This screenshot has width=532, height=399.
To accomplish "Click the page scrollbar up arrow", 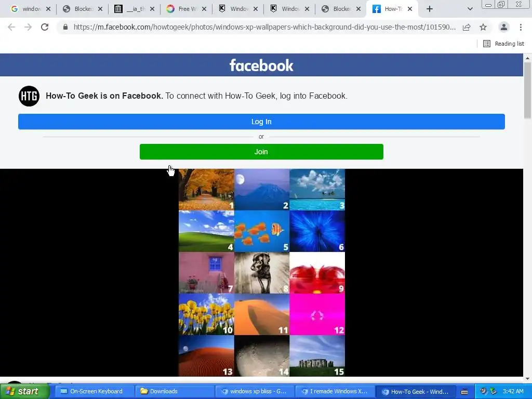I will click(x=528, y=58).
